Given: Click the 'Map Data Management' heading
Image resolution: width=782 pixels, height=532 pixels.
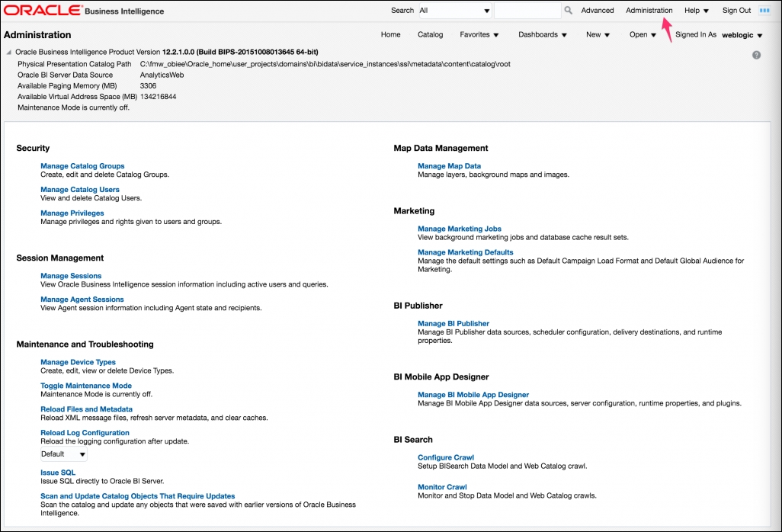Looking at the screenshot, I should (441, 148).
